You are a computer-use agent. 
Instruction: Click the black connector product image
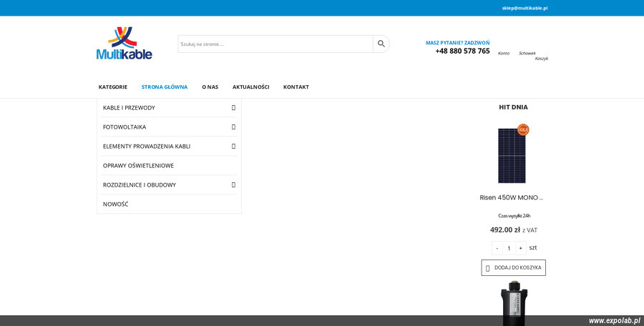514,303
